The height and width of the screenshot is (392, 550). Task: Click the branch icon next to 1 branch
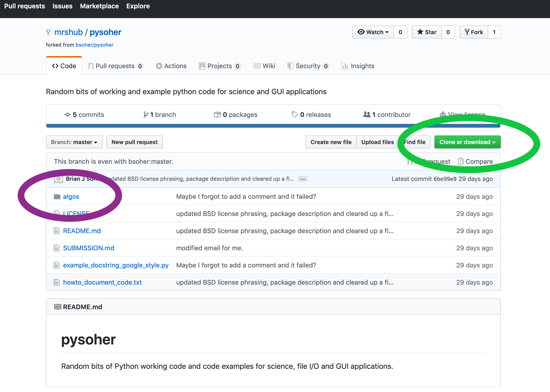[146, 114]
